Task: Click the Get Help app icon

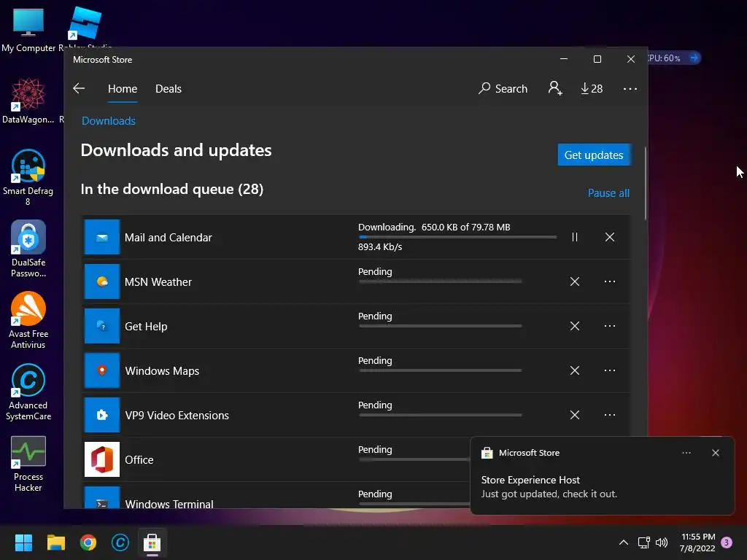Action: click(x=102, y=326)
